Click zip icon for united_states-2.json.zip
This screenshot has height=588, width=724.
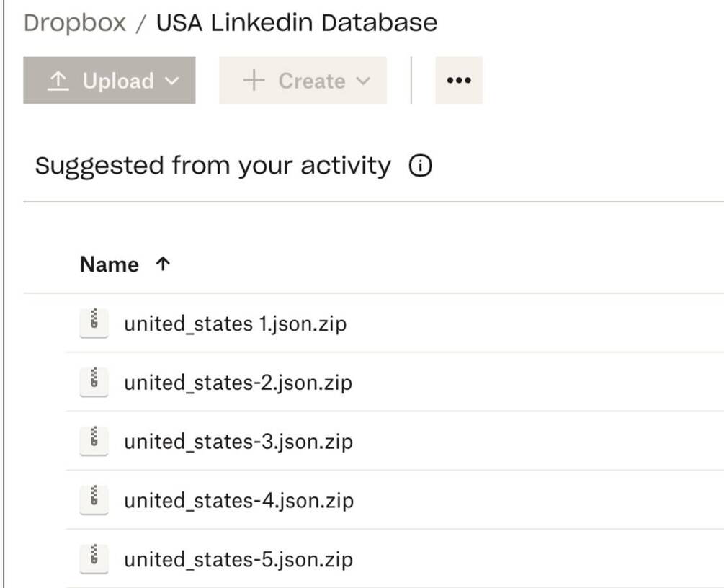(x=93, y=381)
